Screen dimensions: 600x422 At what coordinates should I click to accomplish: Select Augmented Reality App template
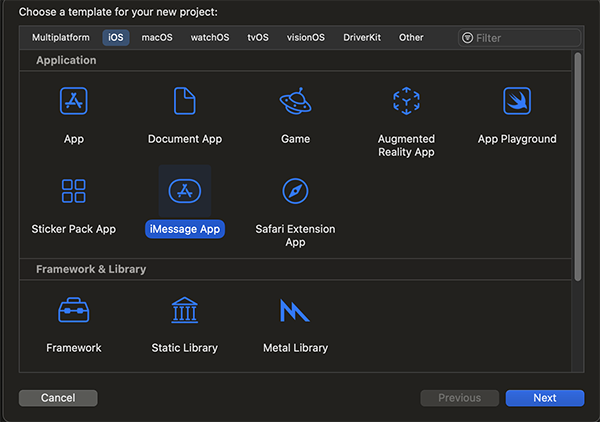[406, 101]
